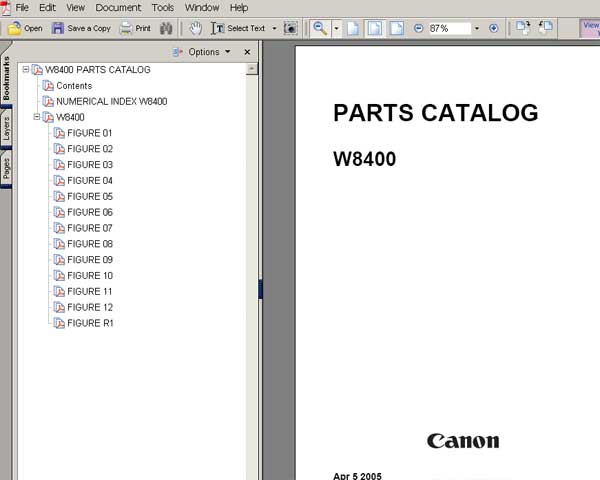
Task: Go to the Contents bookmark
Action: pos(74,86)
